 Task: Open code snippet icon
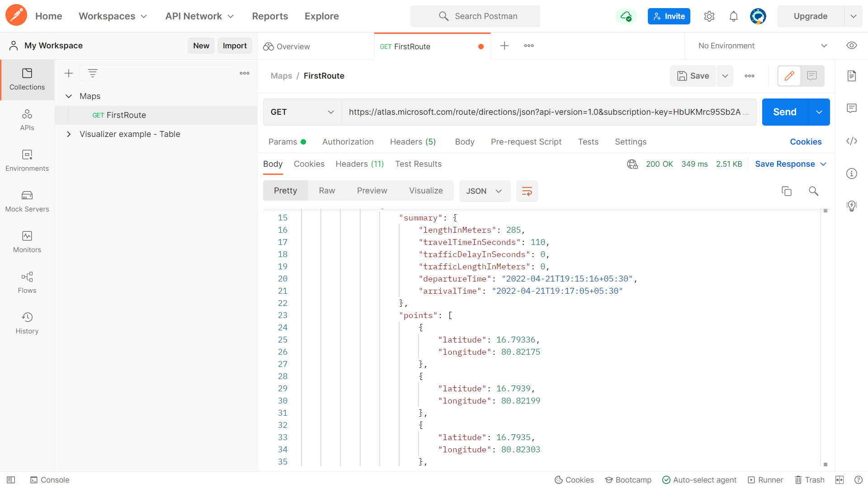(852, 141)
